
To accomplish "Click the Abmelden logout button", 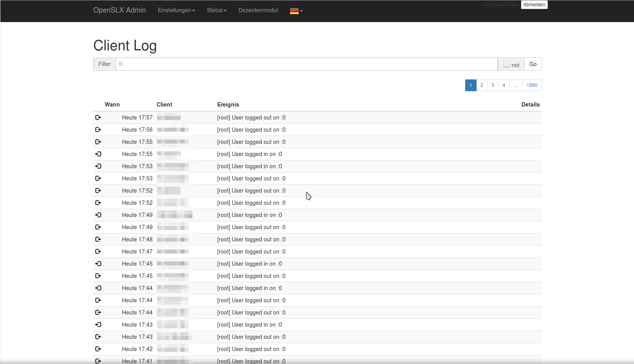I will (x=534, y=5).
